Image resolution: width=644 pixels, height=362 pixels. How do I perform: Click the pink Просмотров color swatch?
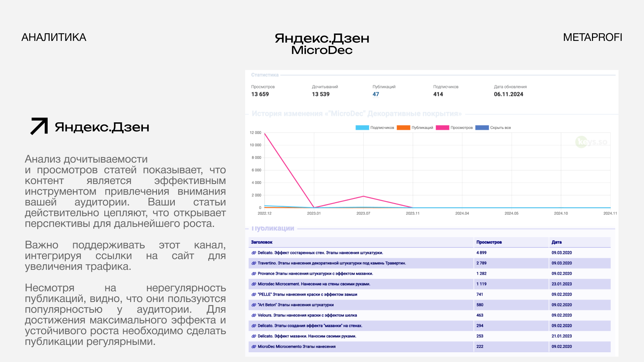coord(442,128)
